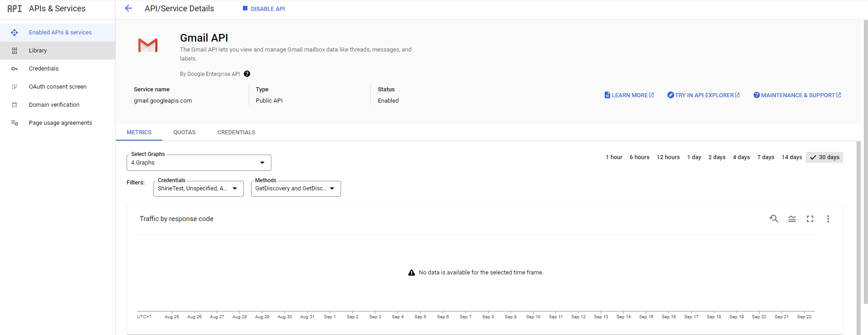This screenshot has height=335, width=868.
Task: Click the Credentials key icon
Action: coord(14,69)
